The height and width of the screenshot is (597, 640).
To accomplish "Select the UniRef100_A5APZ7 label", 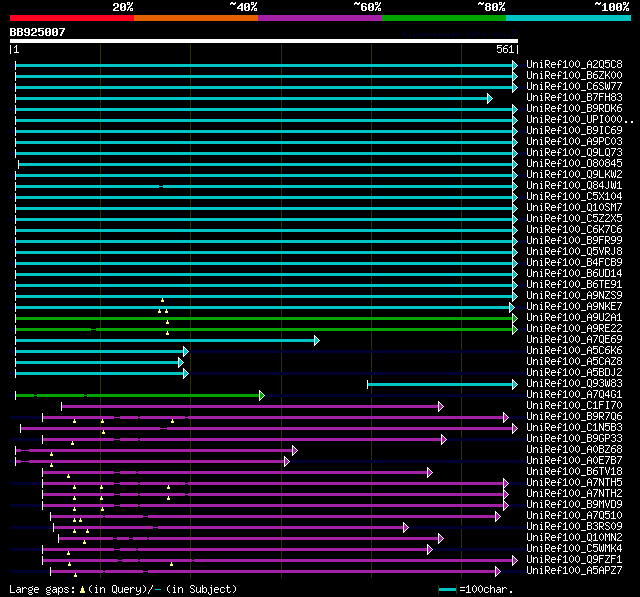I will point(574,571).
